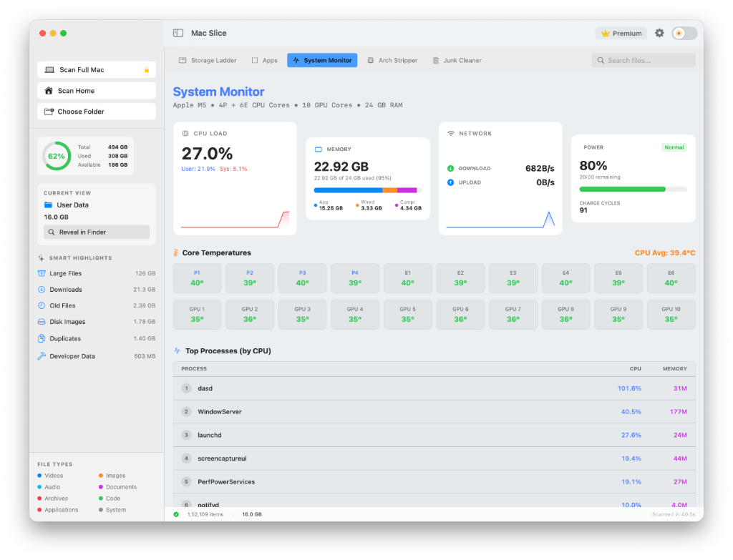The width and height of the screenshot is (733, 560).
Task: Click the Choose Folder folder icon
Action: [x=49, y=112]
